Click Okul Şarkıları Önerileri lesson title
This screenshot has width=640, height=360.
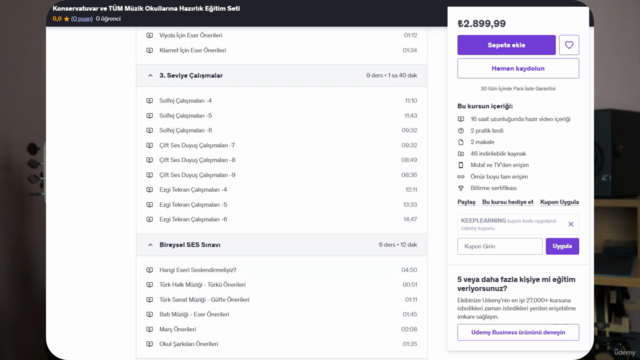tap(189, 344)
